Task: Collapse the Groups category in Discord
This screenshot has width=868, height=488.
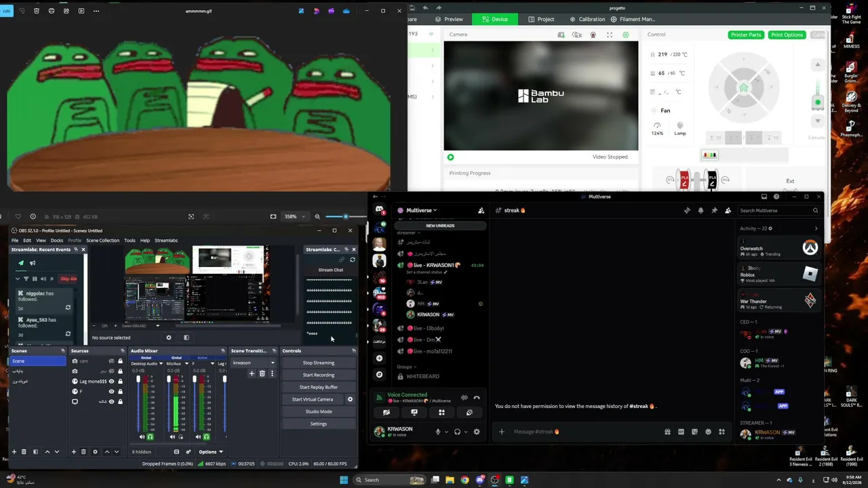Action: tap(406, 367)
